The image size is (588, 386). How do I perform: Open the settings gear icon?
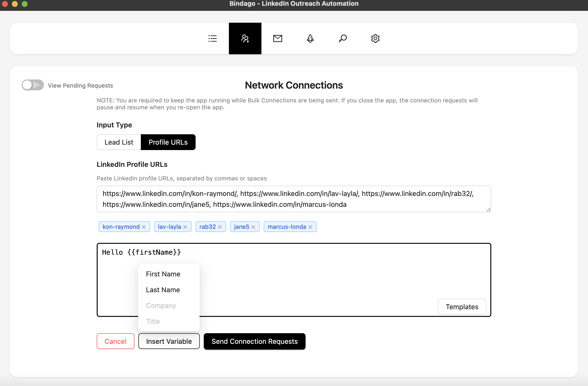[375, 39]
